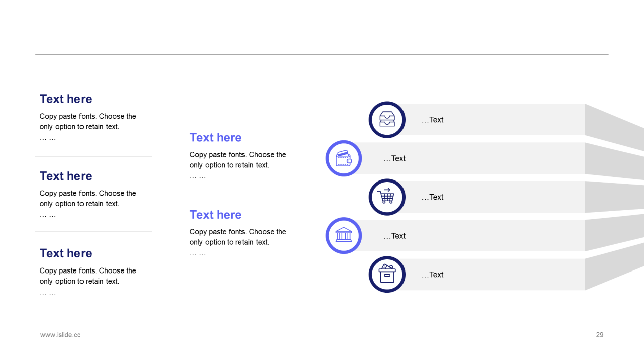Screen dimensions: 644x362
Task: Select the bank building icon
Action: pos(344,236)
